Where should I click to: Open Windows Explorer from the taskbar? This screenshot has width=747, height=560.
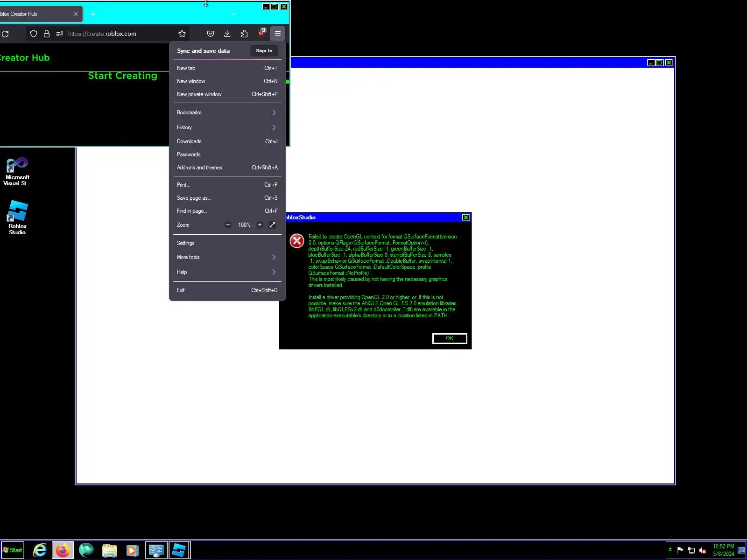[x=110, y=551]
